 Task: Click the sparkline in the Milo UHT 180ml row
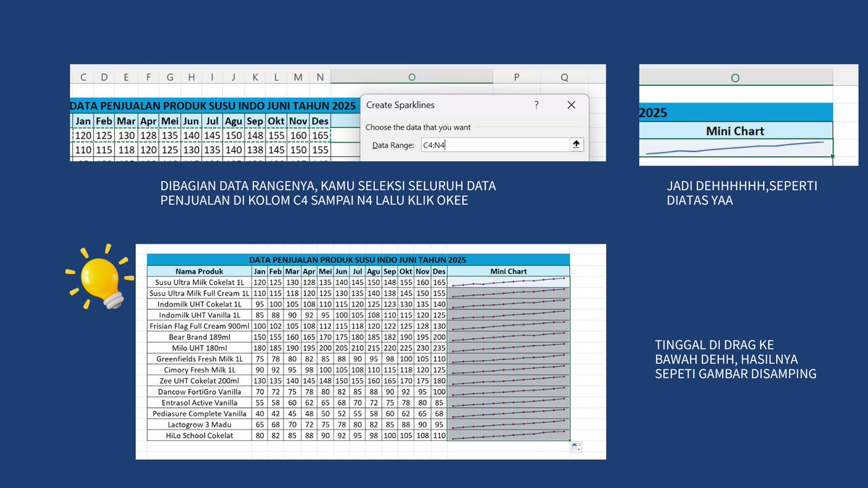pyautogui.click(x=509, y=348)
